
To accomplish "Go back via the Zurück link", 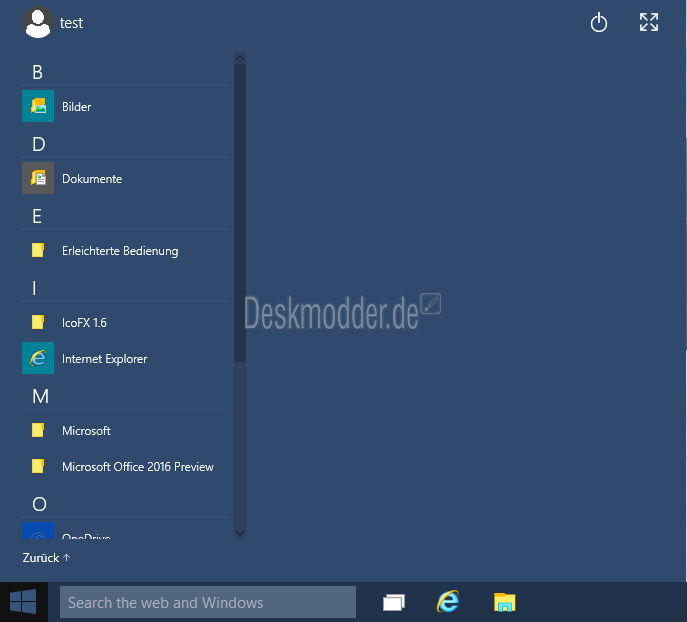I will point(46,558).
